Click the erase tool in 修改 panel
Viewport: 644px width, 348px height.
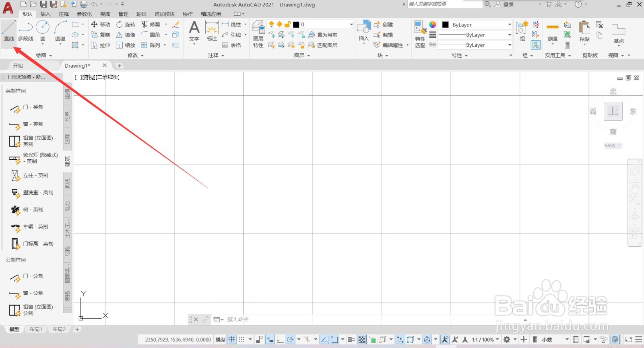pyautogui.click(x=175, y=25)
